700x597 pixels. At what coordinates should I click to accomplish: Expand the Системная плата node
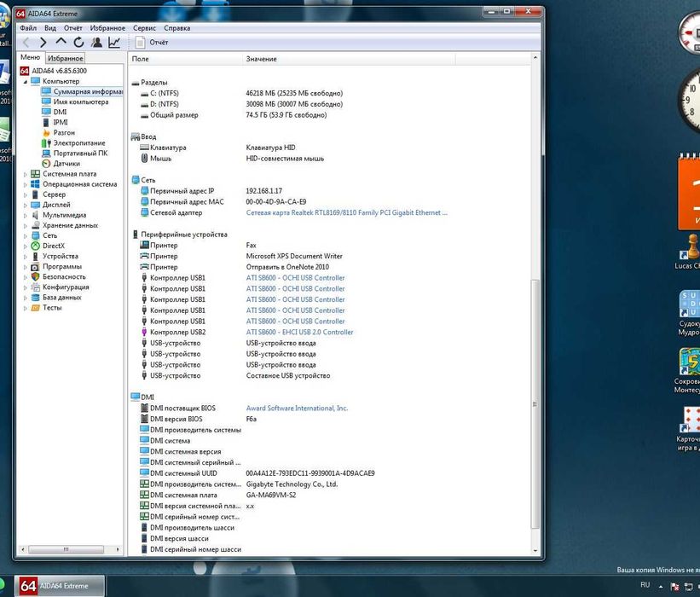(x=25, y=174)
